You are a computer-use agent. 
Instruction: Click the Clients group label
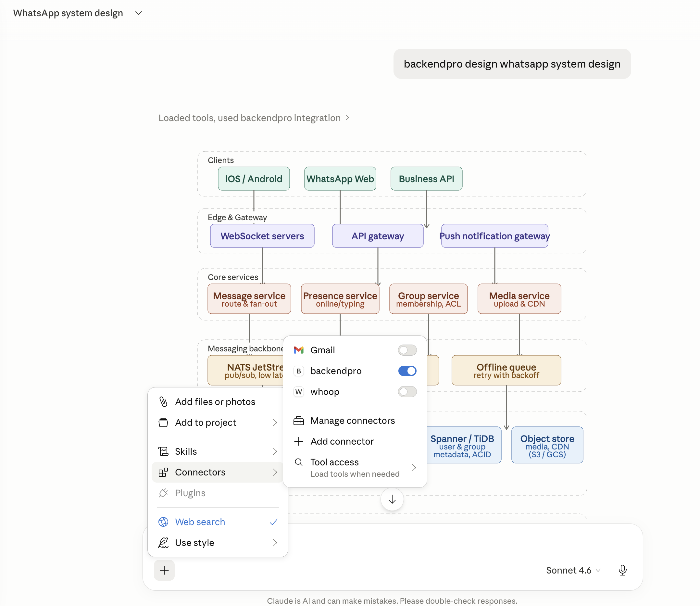[x=221, y=160]
